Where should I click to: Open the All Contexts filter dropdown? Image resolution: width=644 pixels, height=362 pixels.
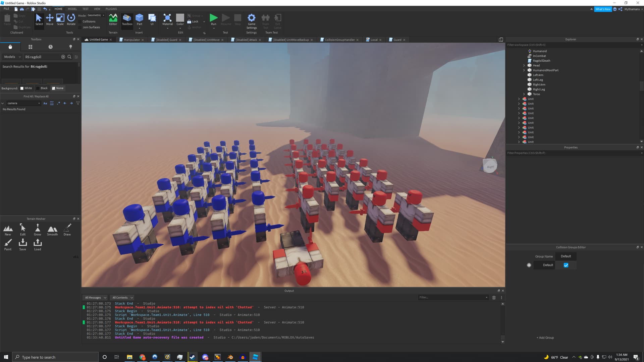(x=122, y=298)
